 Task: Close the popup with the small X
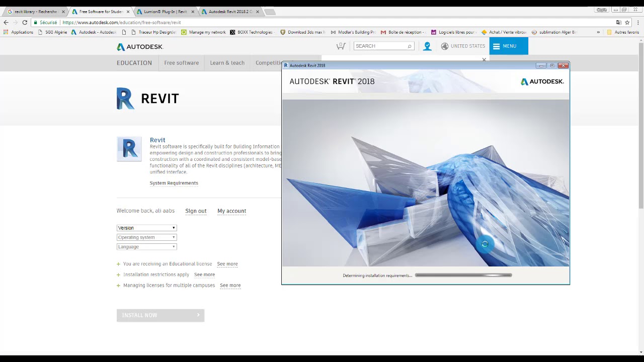coord(484,59)
